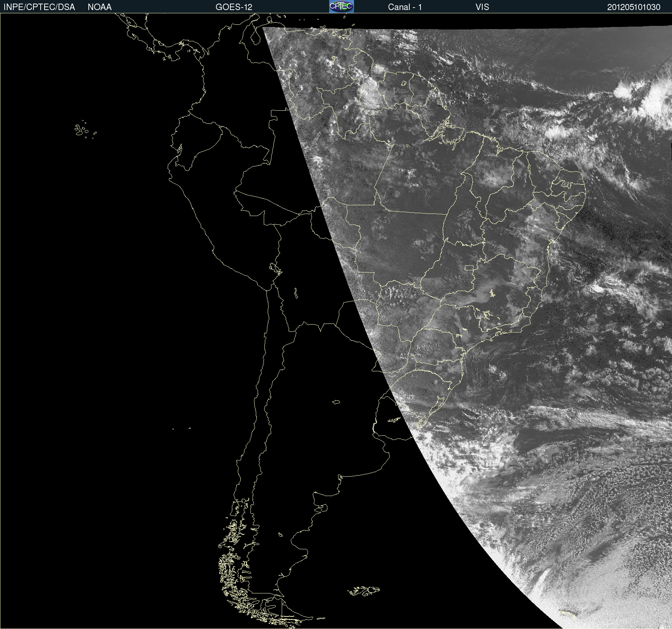Click the CPTEC logo in the header

[x=341, y=6]
